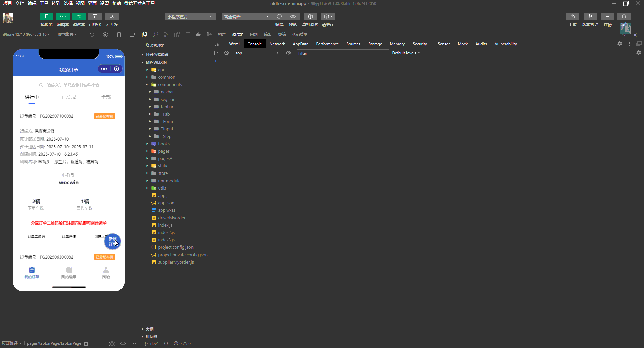Screen dimensions: 644x348
Task: Switch to the 构建 panel tab
Action: pyautogui.click(x=222, y=34)
